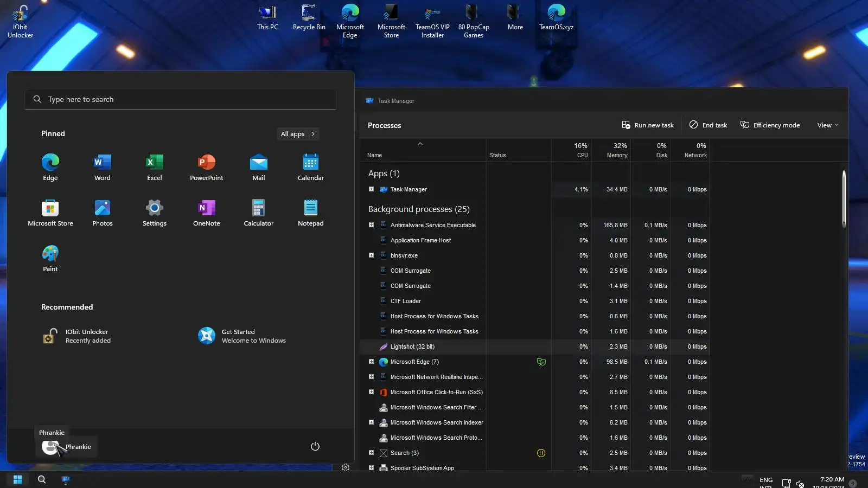868x488 pixels.
Task: Expand the Task Manager app process
Action: [372, 189]
